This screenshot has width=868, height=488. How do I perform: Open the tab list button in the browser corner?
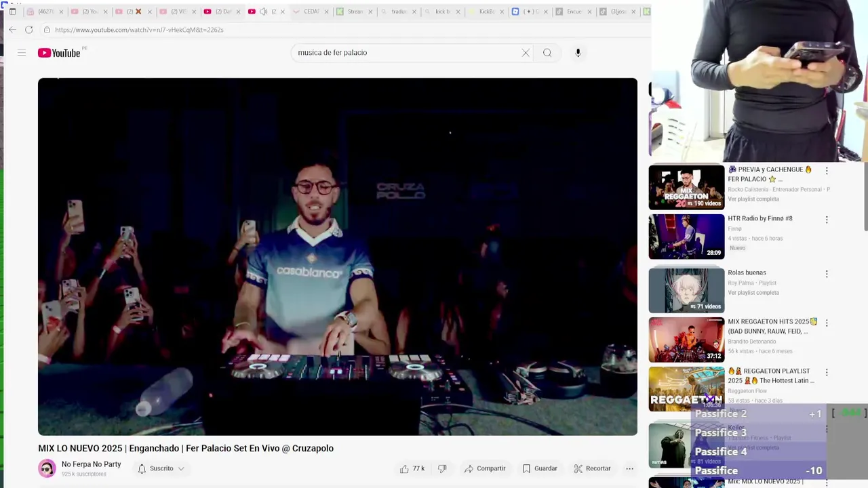pyautogui.click(x=12, y=12)
